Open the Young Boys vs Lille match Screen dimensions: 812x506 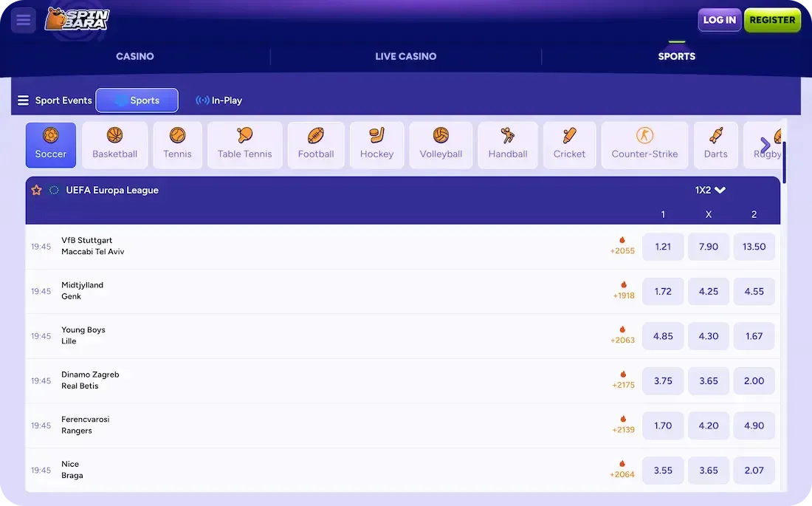403,336
